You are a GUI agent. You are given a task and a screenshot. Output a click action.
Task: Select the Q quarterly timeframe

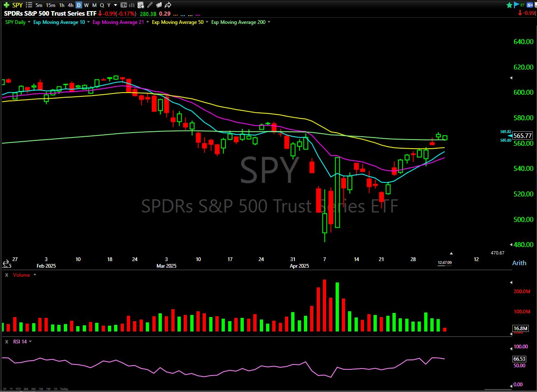click(102, 5)
